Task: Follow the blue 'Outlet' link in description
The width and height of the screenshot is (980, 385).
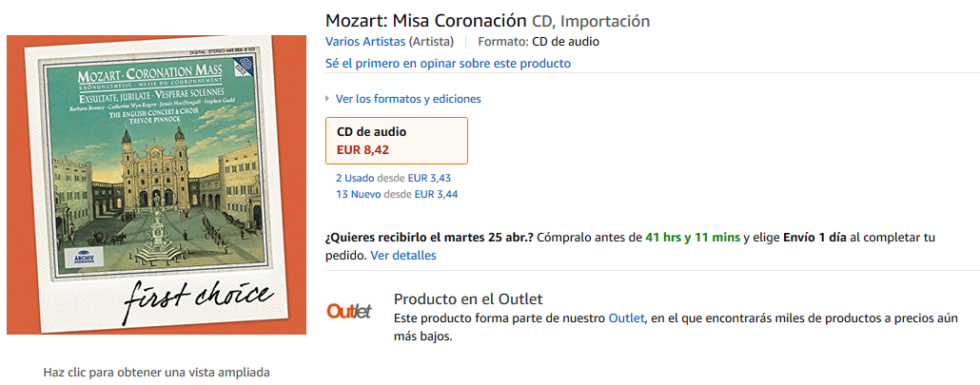Action: 625,318
